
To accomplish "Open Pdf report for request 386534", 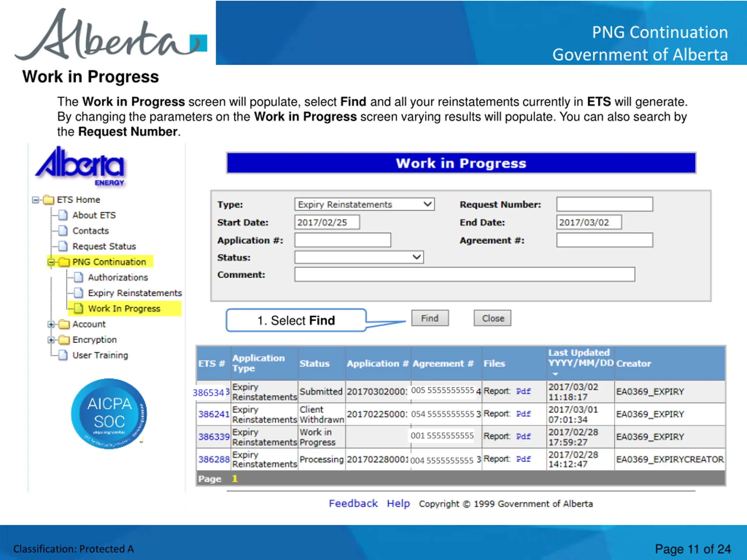I will (523, 391).
